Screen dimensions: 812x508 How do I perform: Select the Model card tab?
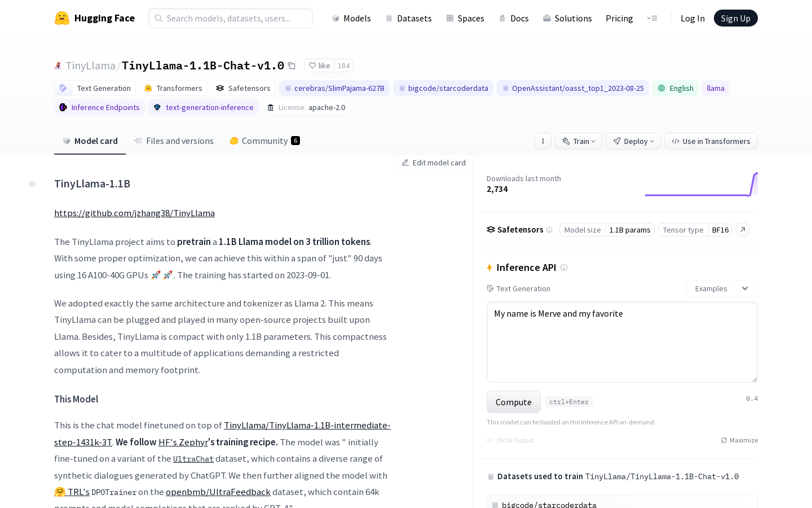[90, 141]
